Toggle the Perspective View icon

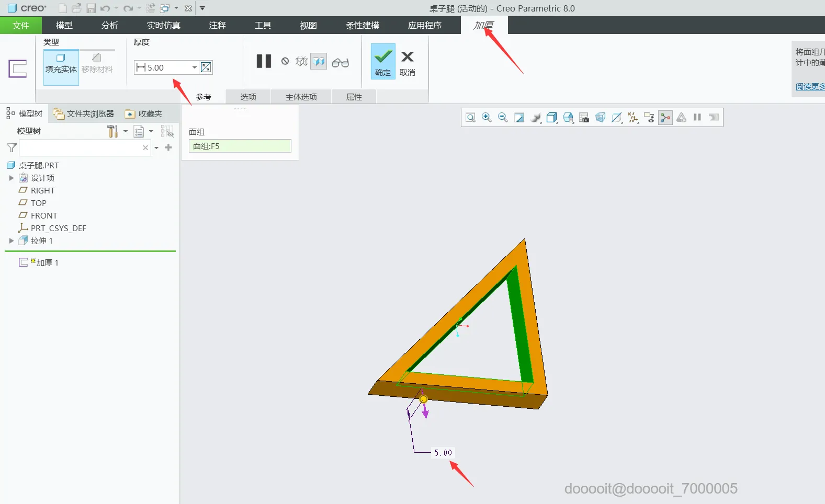(601, 118)
